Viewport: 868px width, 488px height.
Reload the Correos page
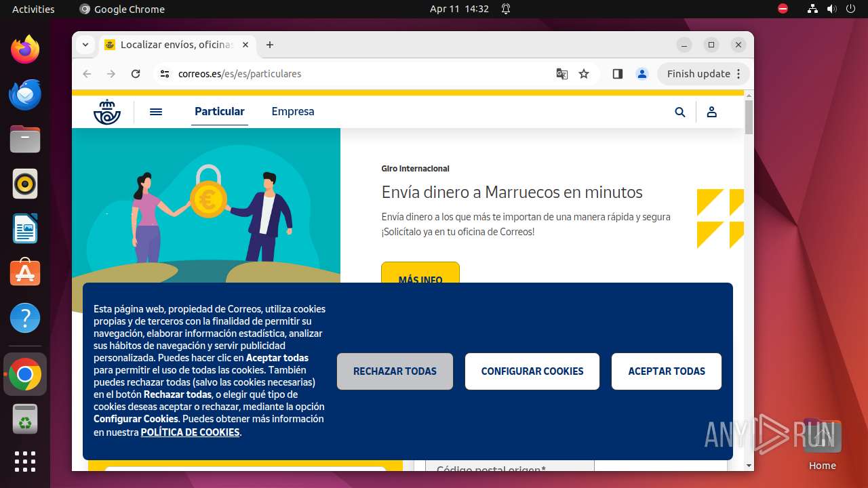pyautogui.click(x=136, y=74)
